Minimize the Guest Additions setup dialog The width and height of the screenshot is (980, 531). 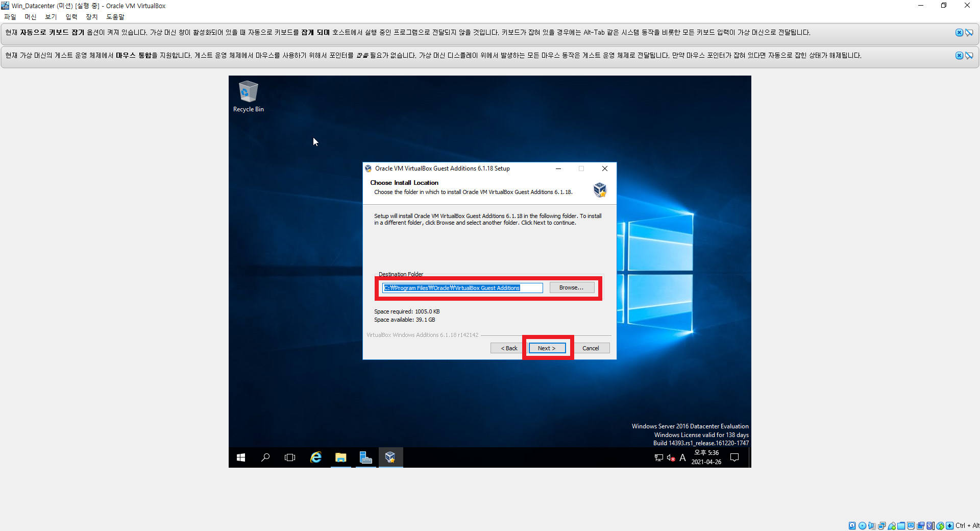click(558, 168)
